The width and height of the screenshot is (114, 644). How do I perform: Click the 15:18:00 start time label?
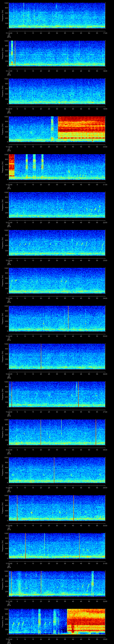(9, 109)
